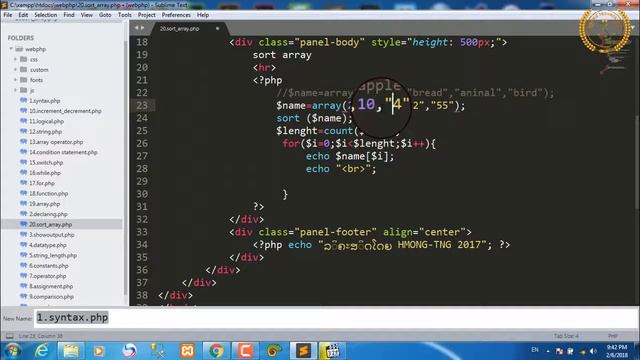
Task: Expand the css folder
Action: tap(16, 59)
